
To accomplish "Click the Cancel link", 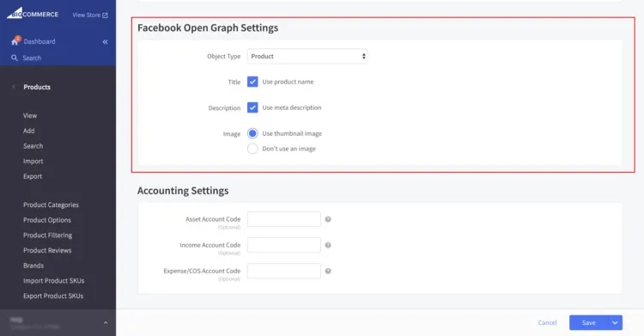I will (x=547, y=323).
